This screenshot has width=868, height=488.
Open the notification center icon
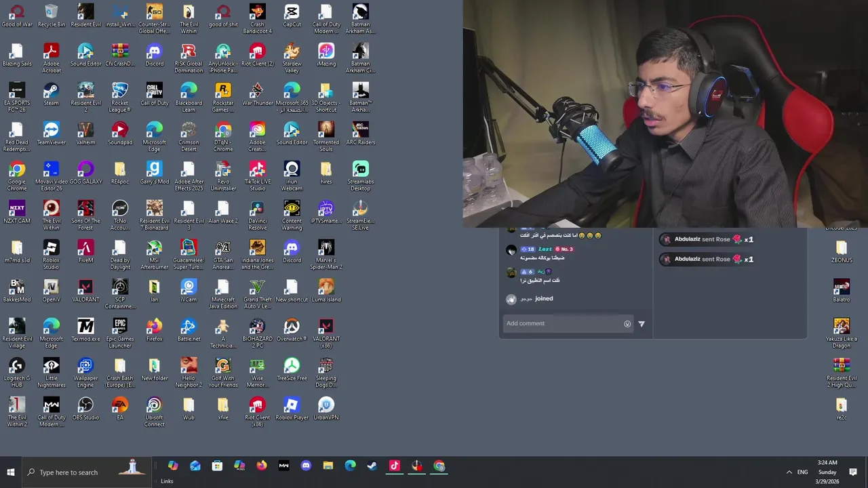coord(853,472)
